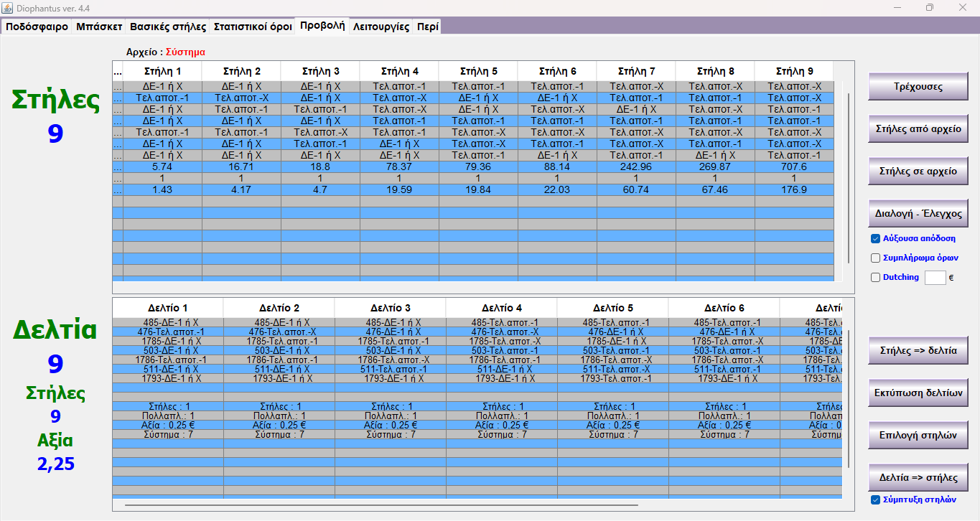Click the Στήλη 6 column header
The width and height of the screenshot is (980, 521).
point(557,72)
